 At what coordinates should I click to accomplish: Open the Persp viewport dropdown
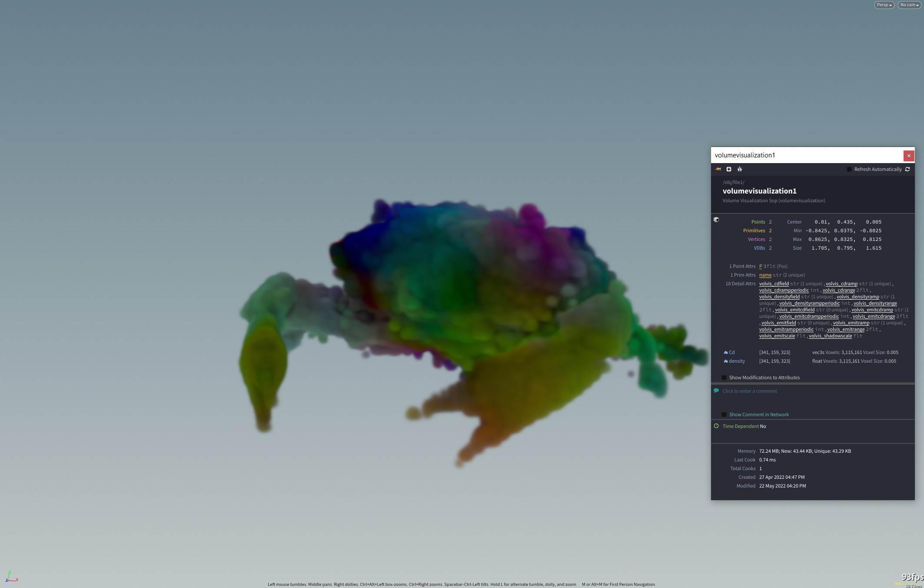tap(884, 5)
